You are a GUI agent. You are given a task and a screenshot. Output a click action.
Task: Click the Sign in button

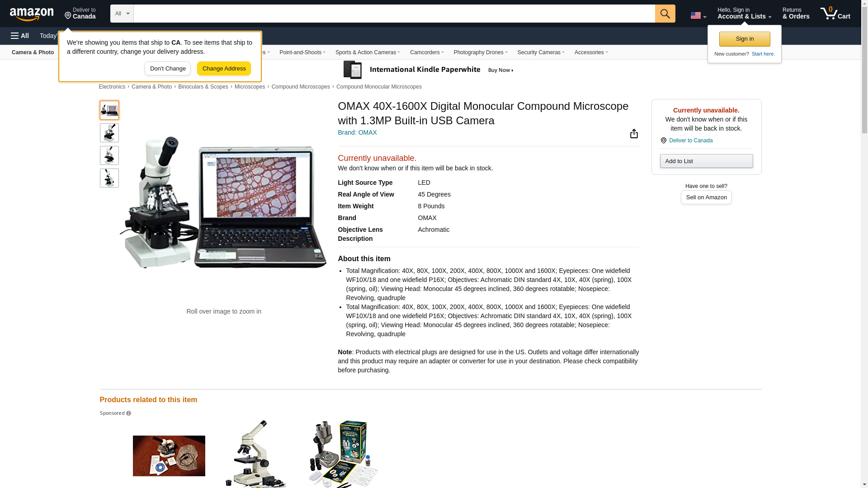point(745,39)
